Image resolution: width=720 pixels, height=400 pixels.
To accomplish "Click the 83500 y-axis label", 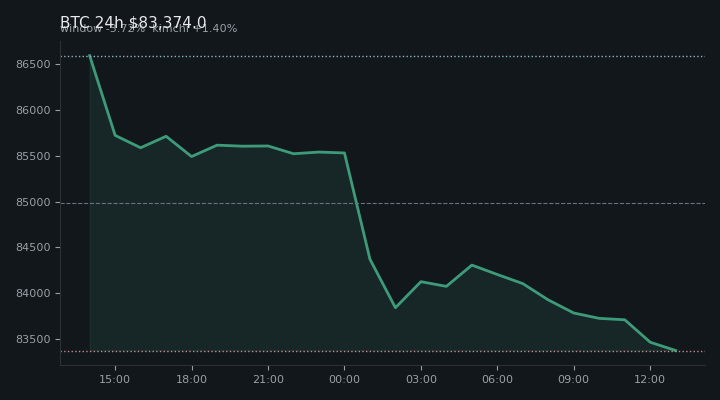I will click(33, 339).
